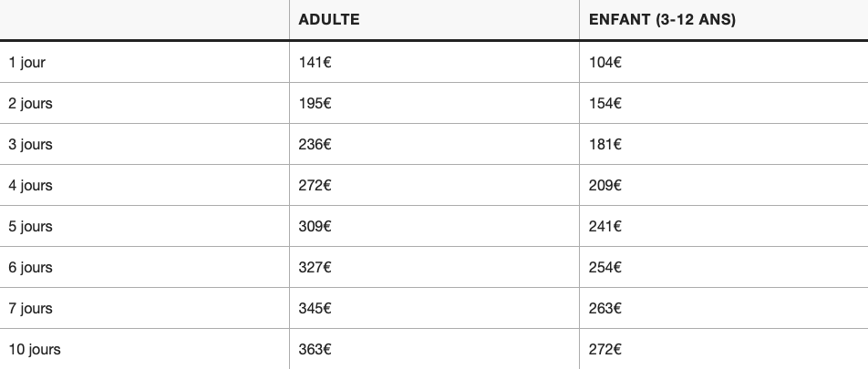Viewport: 868px width, 369px height.
Task: Click the ENFANT (3-12 ANS) column header
Action: [662, 19]
